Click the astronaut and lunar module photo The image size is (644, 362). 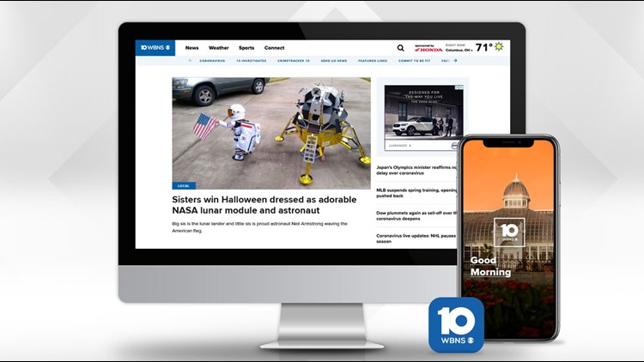pyautogui.click(x=271, y=133)
